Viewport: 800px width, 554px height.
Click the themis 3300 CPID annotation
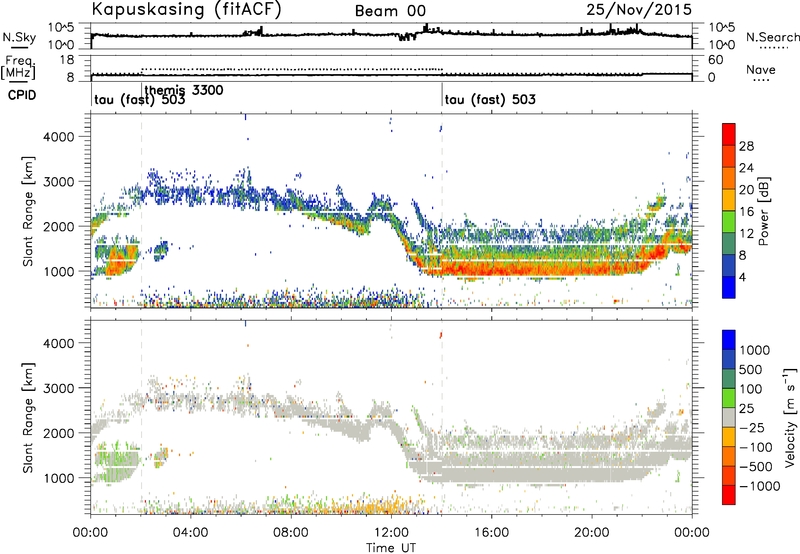[x=184, y=90]
